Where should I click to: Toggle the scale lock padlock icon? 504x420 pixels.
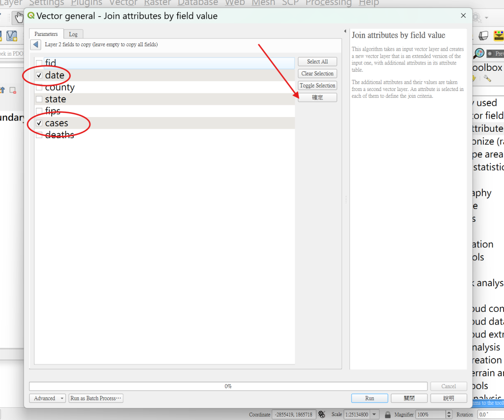coord(388,415)
